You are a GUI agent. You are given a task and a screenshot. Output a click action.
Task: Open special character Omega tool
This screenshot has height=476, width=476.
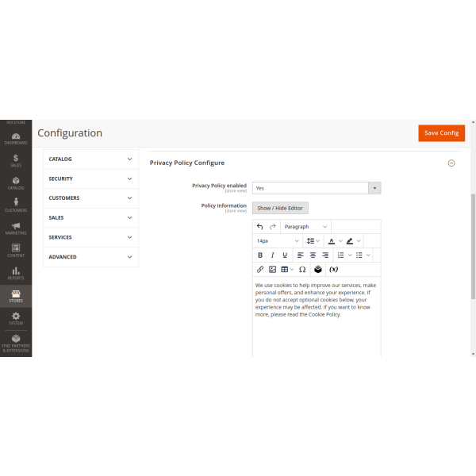(302, 269)
